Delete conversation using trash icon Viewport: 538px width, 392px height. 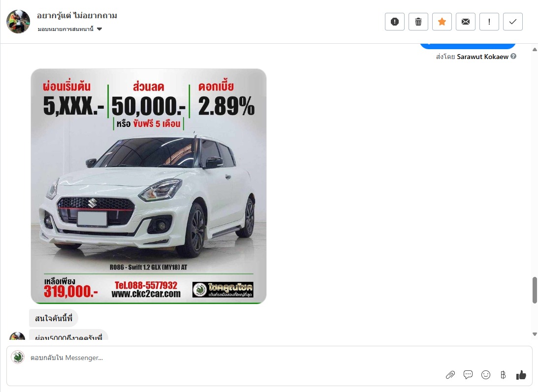[418, 22]
